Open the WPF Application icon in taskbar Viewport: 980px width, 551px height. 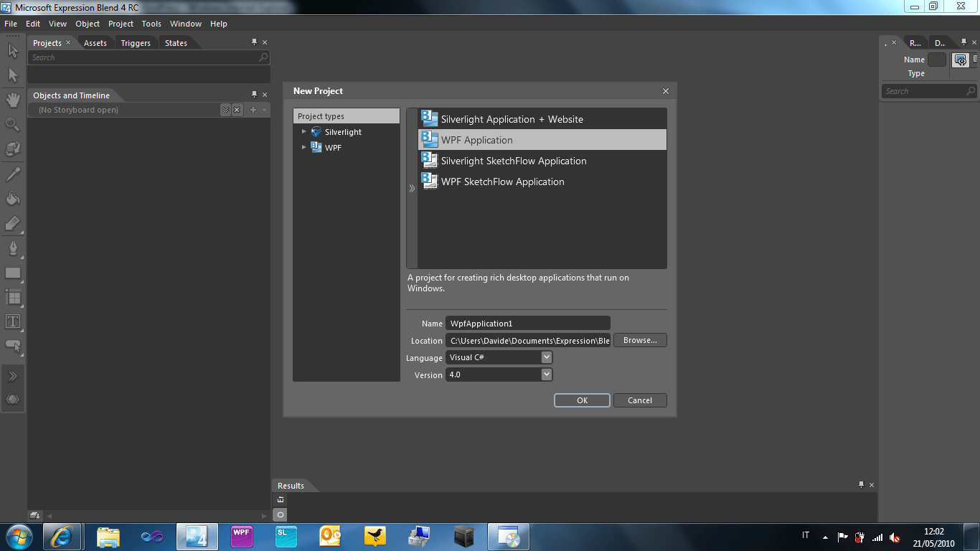point(241,536)
